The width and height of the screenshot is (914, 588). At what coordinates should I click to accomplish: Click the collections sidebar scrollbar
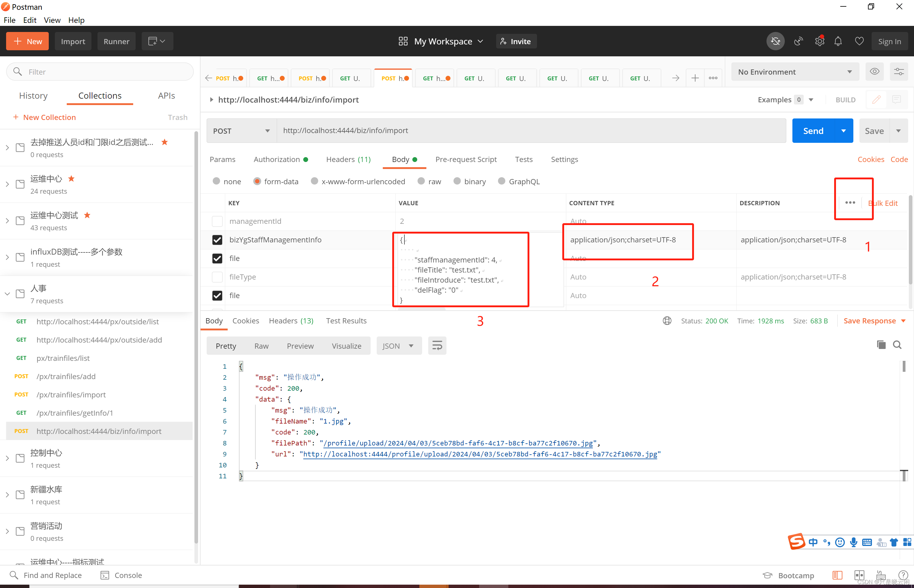point(196,336)
